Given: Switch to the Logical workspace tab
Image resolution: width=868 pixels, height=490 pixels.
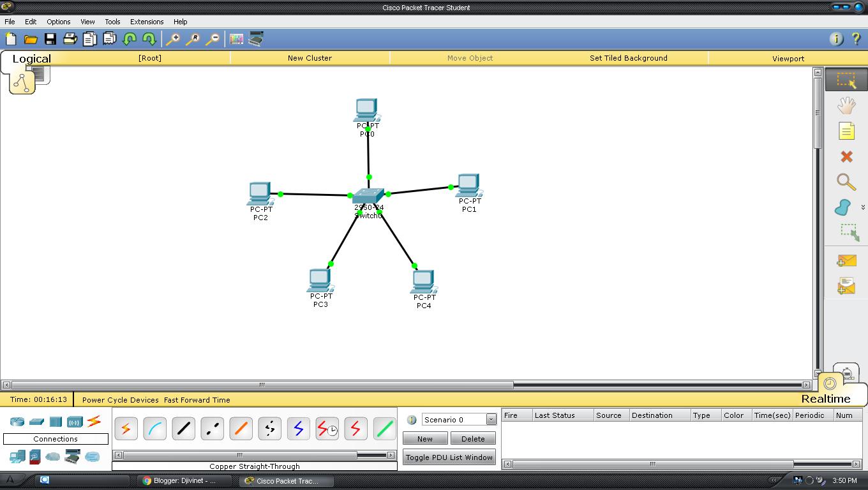Looking at the screenshot, I should 31,59.
